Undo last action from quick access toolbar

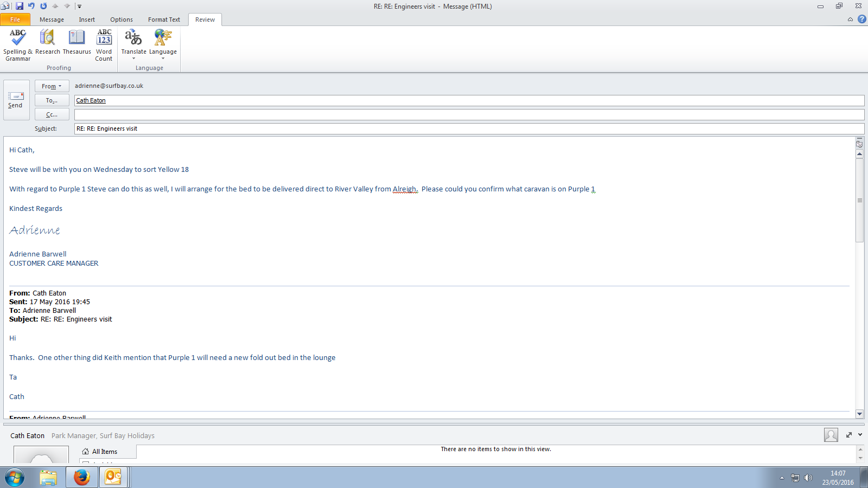point(31,6)
